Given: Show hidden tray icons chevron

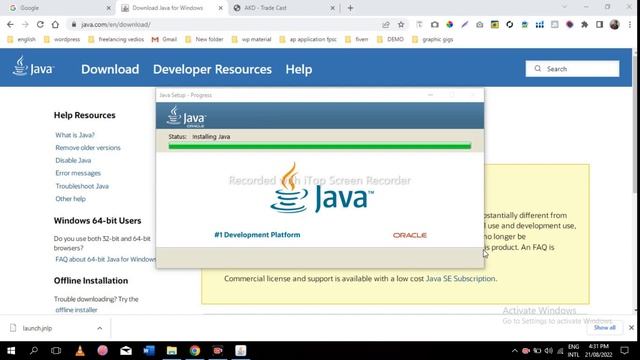Looking at the screenshot, I should [514, 351].
